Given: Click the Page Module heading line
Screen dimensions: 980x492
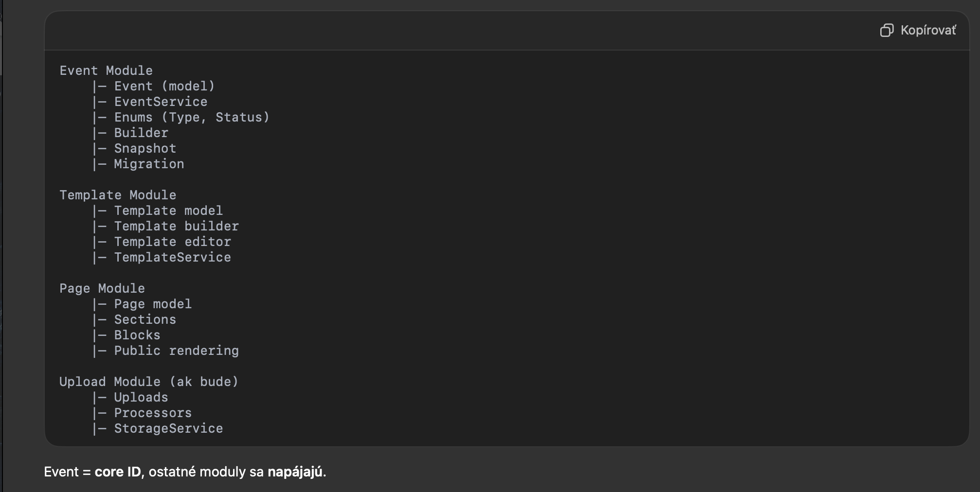Looking at the screenshot, I should [102, 289].
